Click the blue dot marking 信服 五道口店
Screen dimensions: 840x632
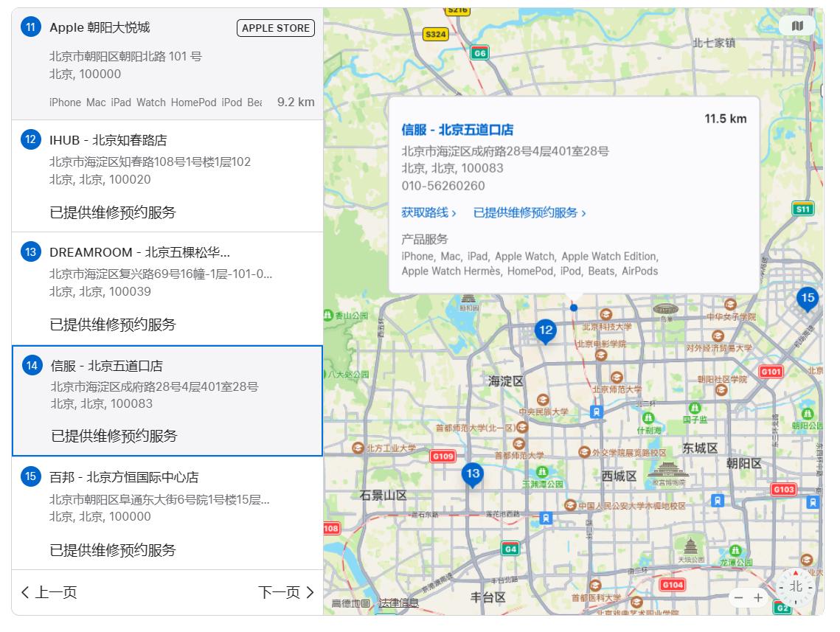coord(574,308)
